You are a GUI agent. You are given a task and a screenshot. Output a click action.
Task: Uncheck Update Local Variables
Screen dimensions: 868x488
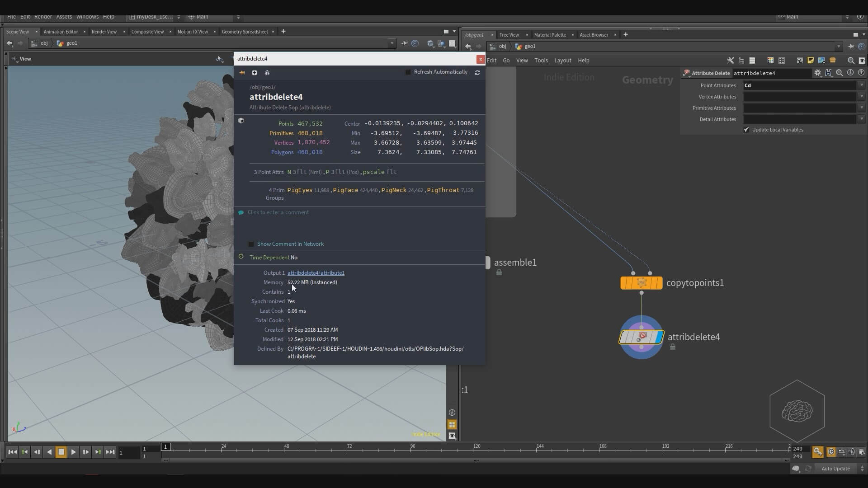point(746,130)
